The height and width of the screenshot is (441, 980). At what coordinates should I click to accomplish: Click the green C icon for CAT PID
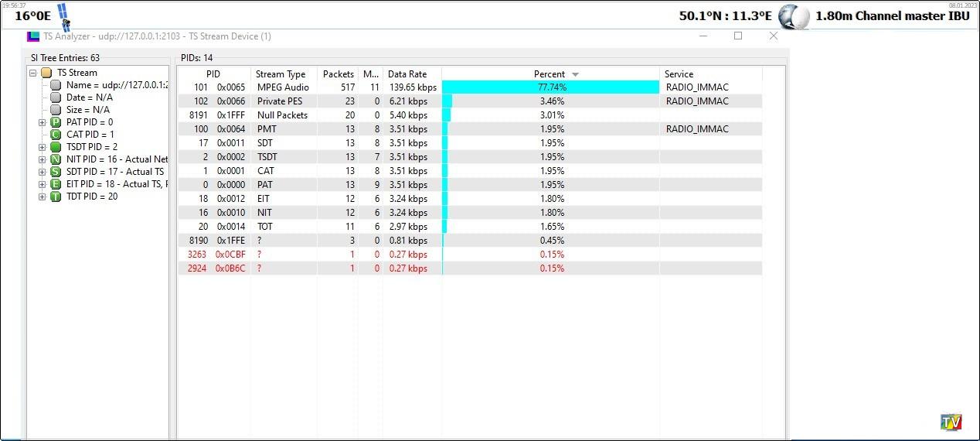56,135
